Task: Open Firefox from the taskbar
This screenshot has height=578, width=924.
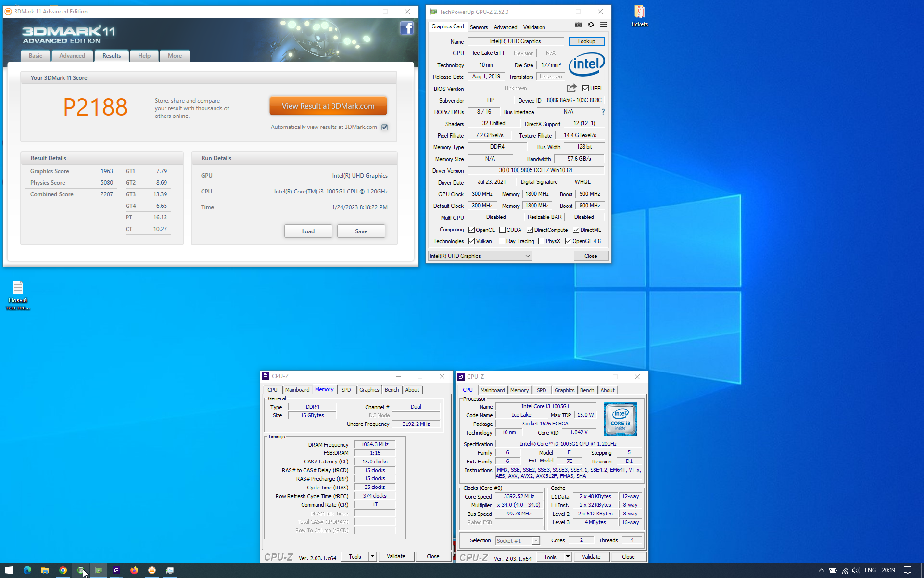Action: click(134, 570)
